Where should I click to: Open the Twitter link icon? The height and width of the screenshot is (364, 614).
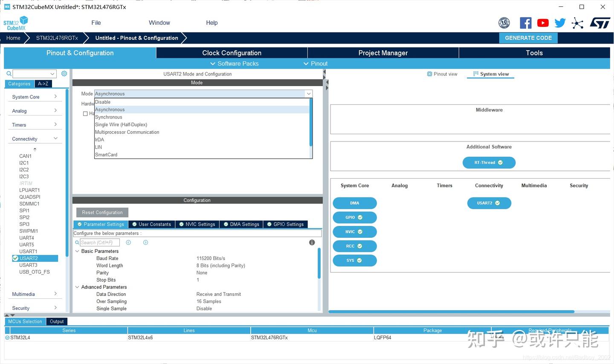(x=560, y=23)
